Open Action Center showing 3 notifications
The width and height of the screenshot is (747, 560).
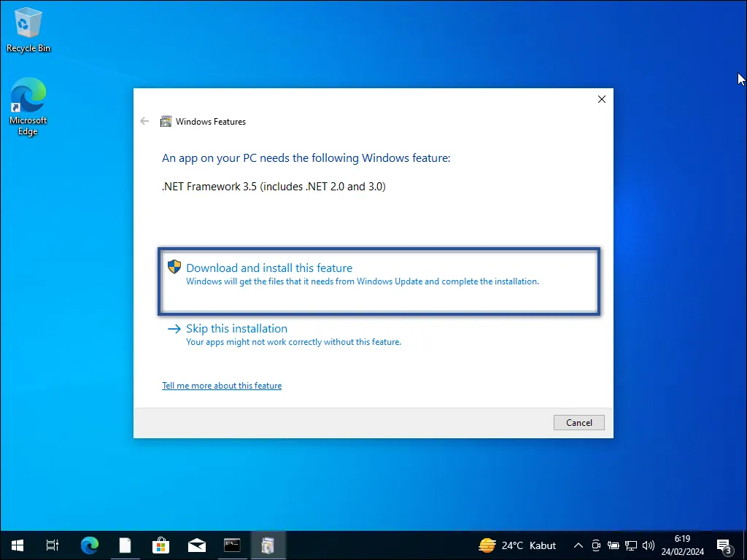(x=724, y=545)
